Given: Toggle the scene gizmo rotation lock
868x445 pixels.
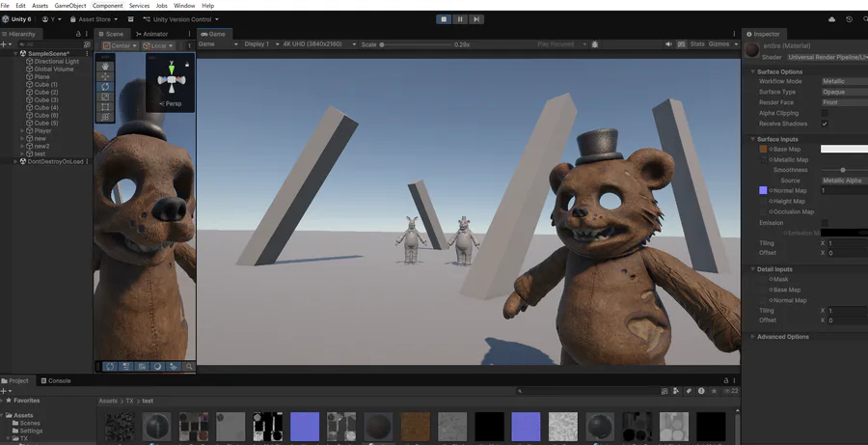Looking at the screenshot, I should (x=186, y=65).
